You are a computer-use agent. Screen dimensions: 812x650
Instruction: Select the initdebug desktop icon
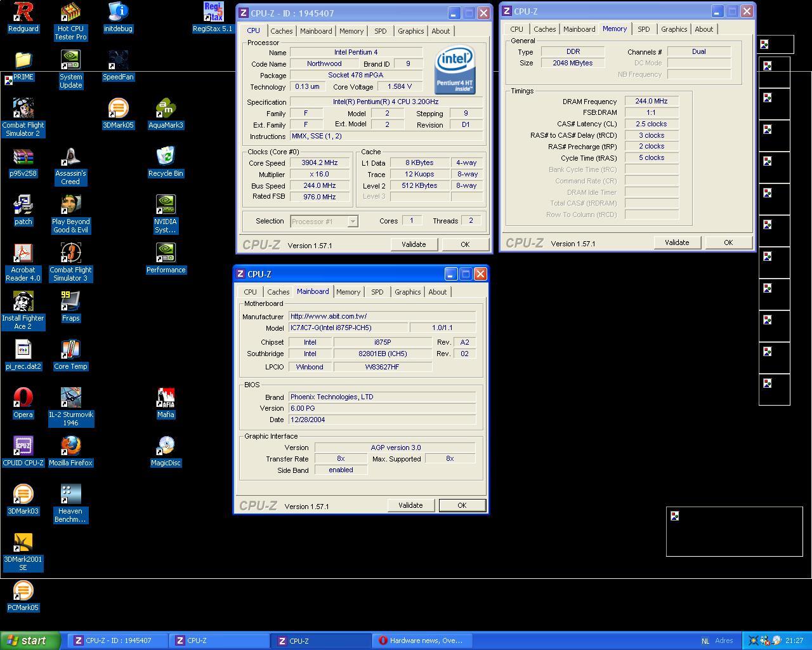(118, 17)
